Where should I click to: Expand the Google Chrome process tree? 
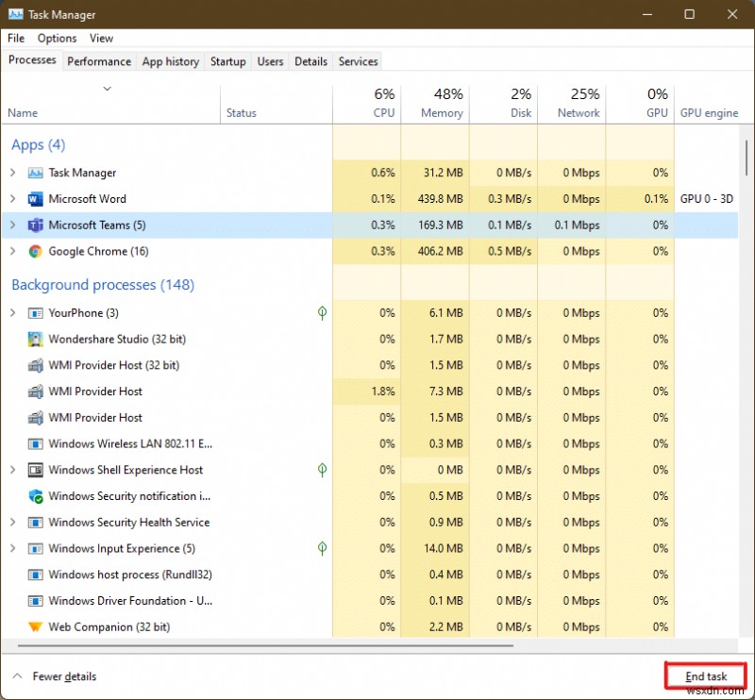point(13,252)
